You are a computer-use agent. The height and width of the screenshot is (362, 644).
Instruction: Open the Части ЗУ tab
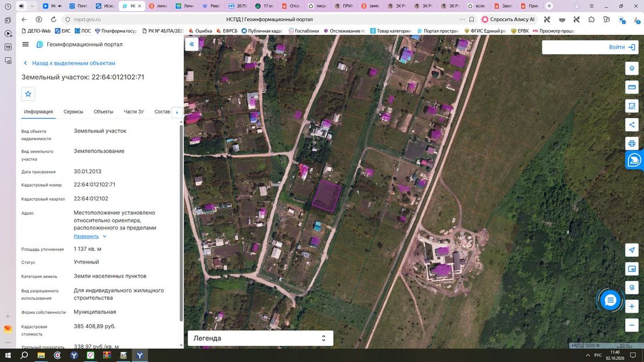[134, 112]
